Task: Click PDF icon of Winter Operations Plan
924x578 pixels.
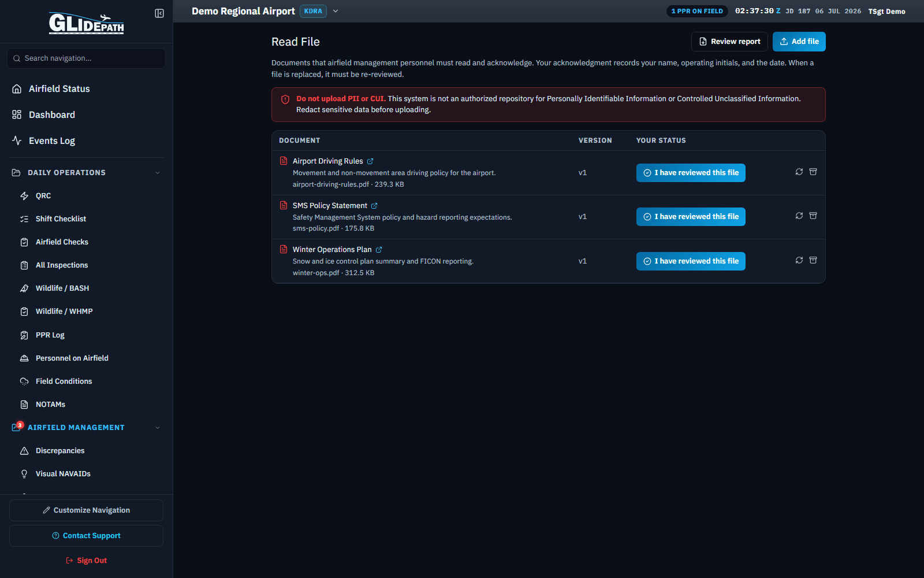Action: [284, 249]
